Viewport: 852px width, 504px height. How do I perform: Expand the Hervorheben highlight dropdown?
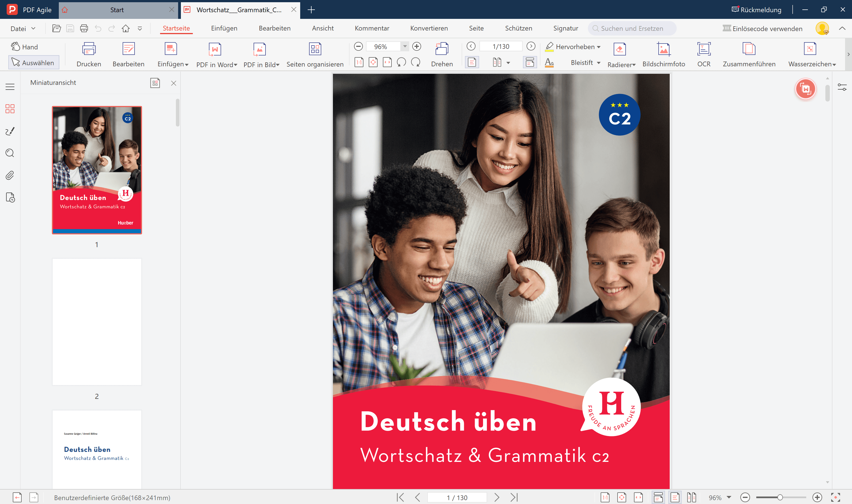pyautogui.click(x=598, y=47)
